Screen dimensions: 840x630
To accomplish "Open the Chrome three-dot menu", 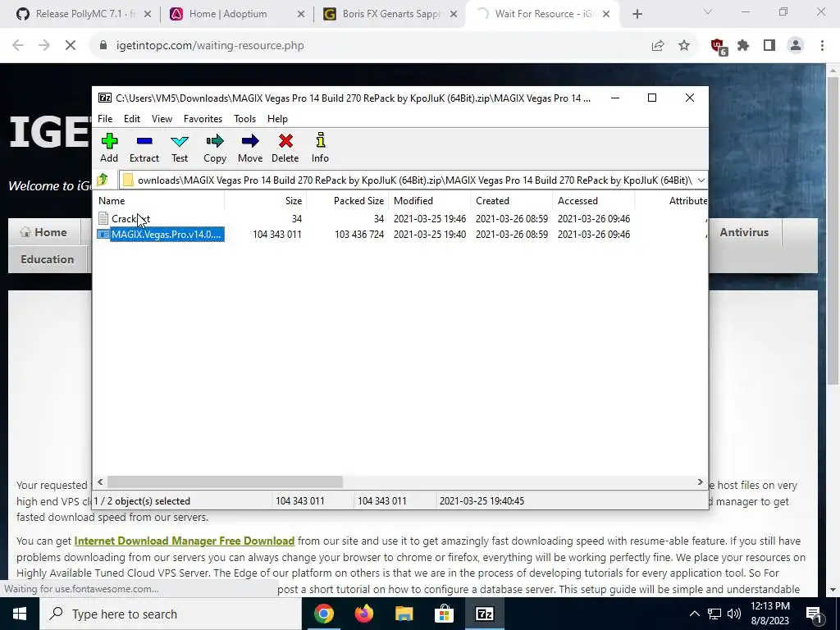I will [822, 46].
